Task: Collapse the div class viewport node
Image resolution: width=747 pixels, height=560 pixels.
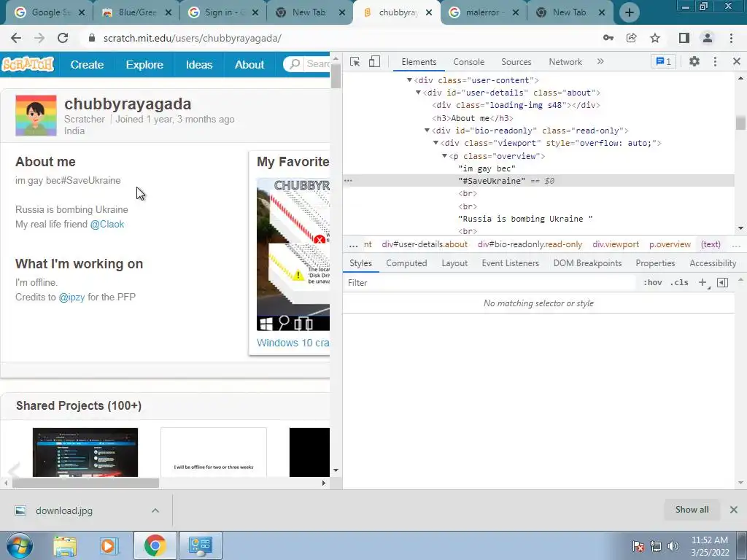Action: (436, 143)
